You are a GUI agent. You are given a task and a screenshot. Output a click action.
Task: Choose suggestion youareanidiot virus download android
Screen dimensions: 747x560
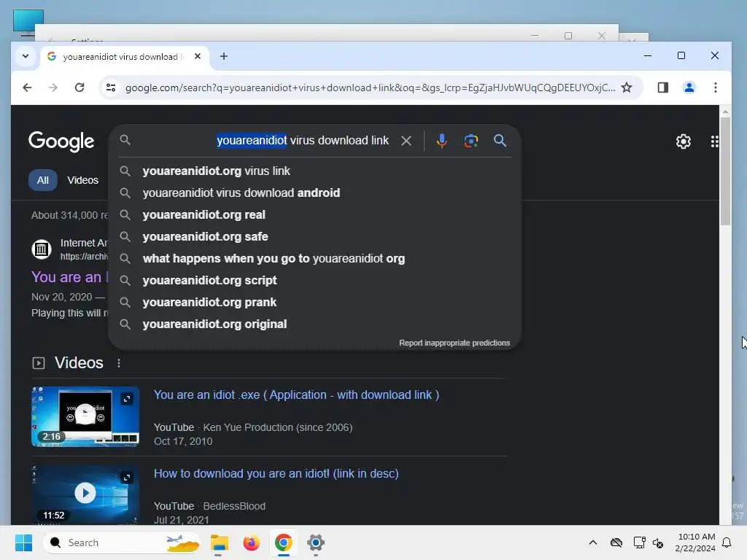pyautogui.click(x=314, y=192)
